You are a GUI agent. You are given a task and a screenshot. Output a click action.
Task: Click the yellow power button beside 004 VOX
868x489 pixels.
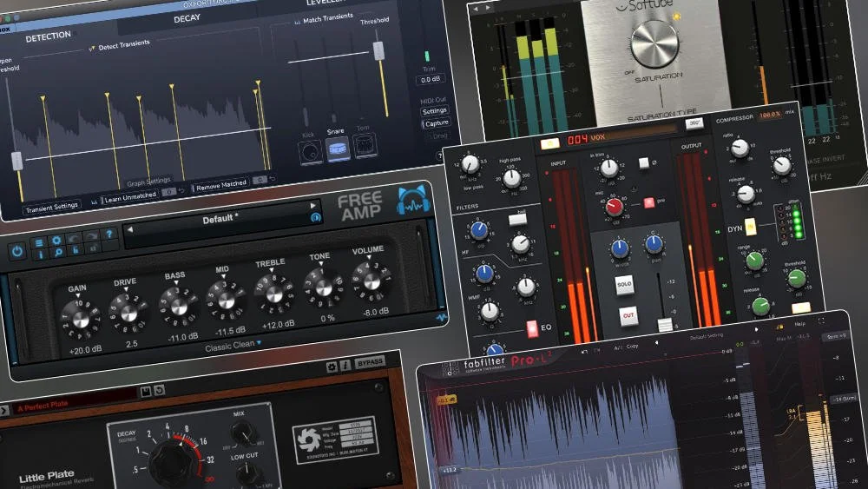[549, 143]
